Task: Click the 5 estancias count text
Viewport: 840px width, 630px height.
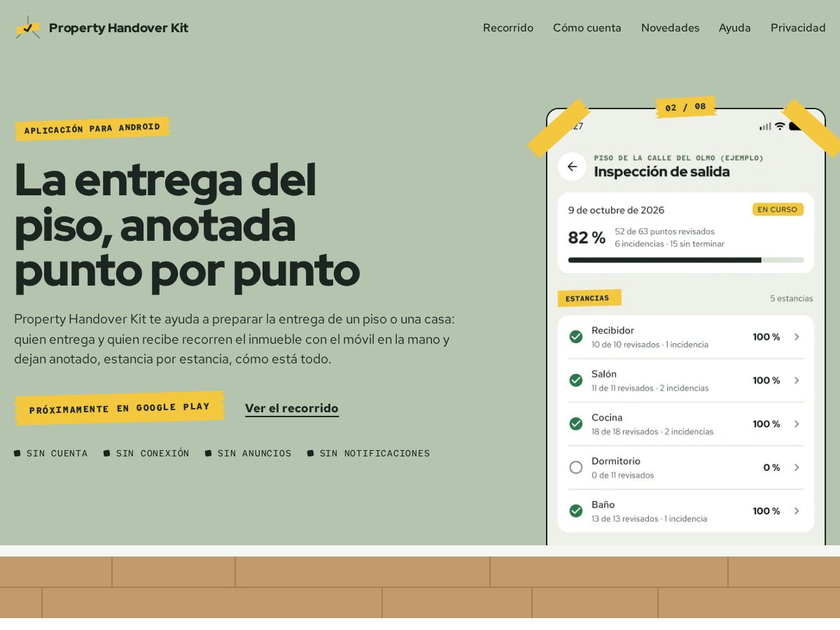Action: coord(792,298)
